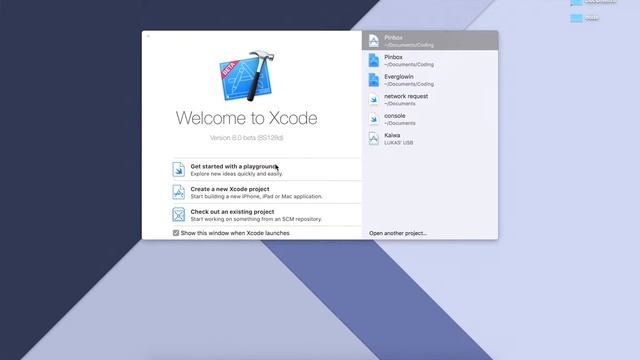This screenshot has width=640, height=360.
Task: Uncheck Show this window when Xcode launches
Action: pos(176,233)
